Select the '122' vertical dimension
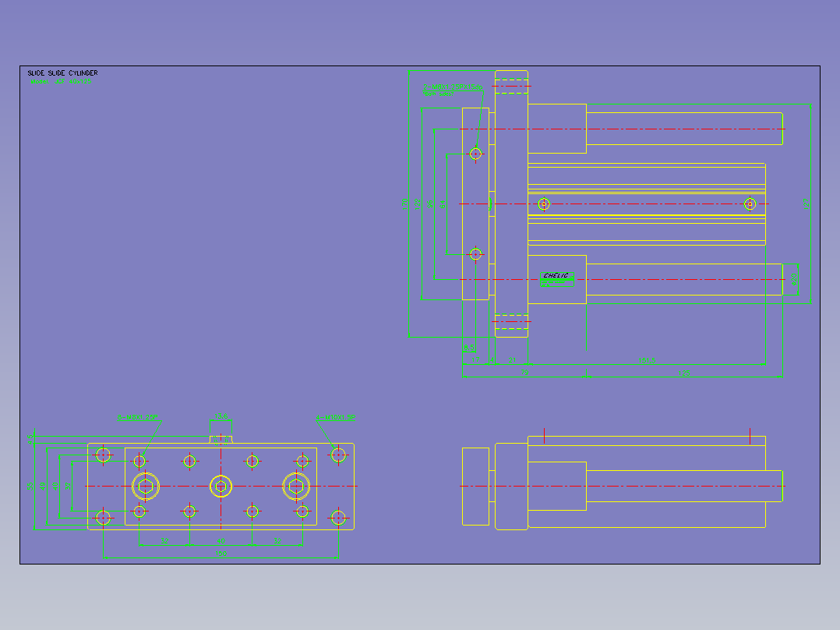840x630 pixels. 418,204
